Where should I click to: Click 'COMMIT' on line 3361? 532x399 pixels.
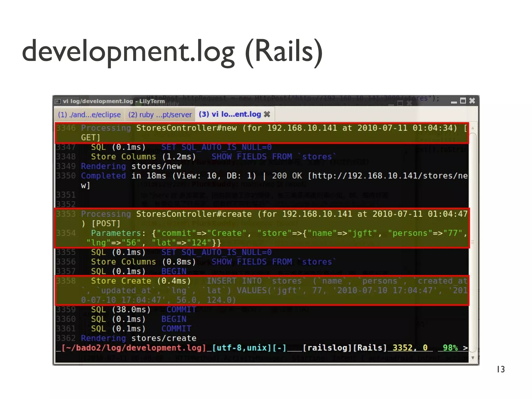pyautogui.click(x=176, y=329)
